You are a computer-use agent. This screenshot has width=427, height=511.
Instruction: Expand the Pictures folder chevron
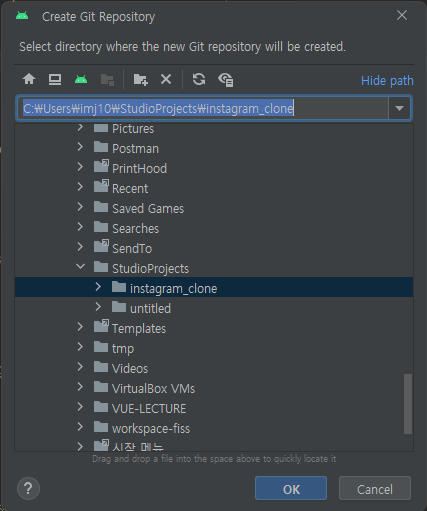click(80, 127)
